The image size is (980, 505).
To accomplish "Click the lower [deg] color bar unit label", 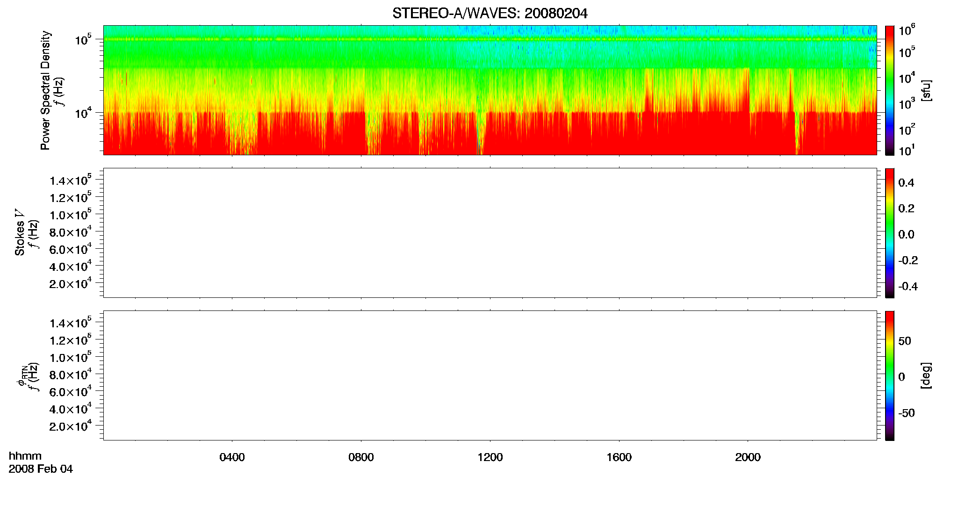I will [x=926, y=375].
